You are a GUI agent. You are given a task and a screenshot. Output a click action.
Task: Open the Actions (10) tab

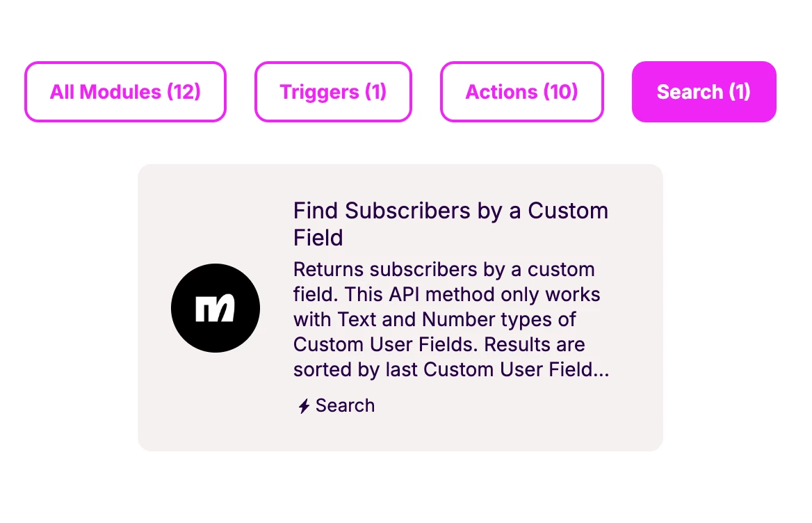(x=521, y=92)
